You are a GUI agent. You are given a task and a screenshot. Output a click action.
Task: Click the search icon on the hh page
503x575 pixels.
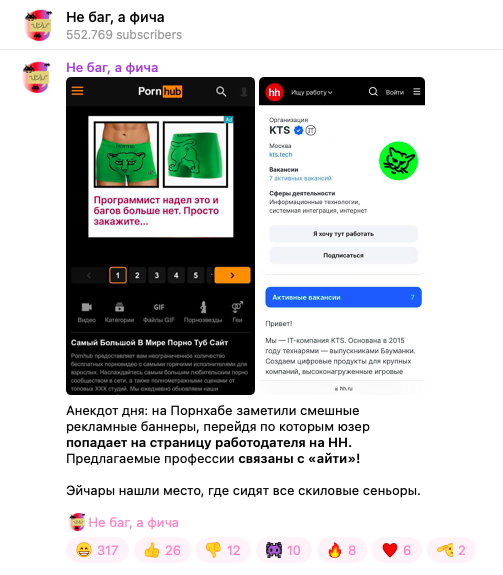[x=373, y=92]
